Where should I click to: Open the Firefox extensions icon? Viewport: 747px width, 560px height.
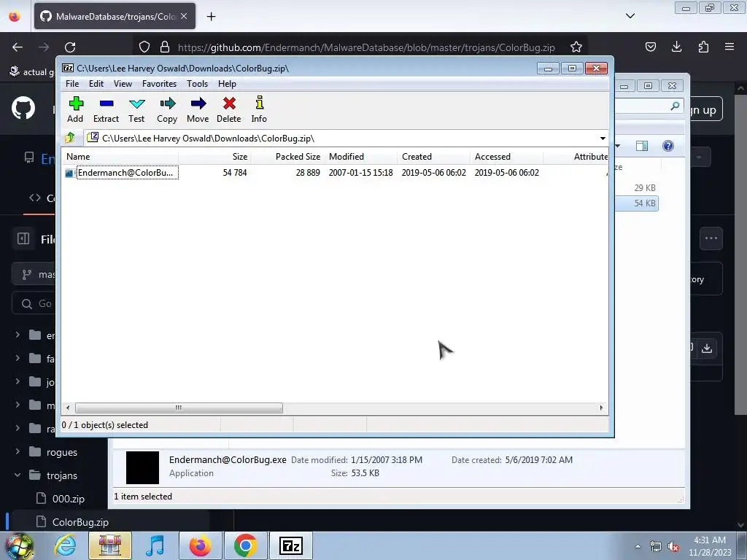703,47
